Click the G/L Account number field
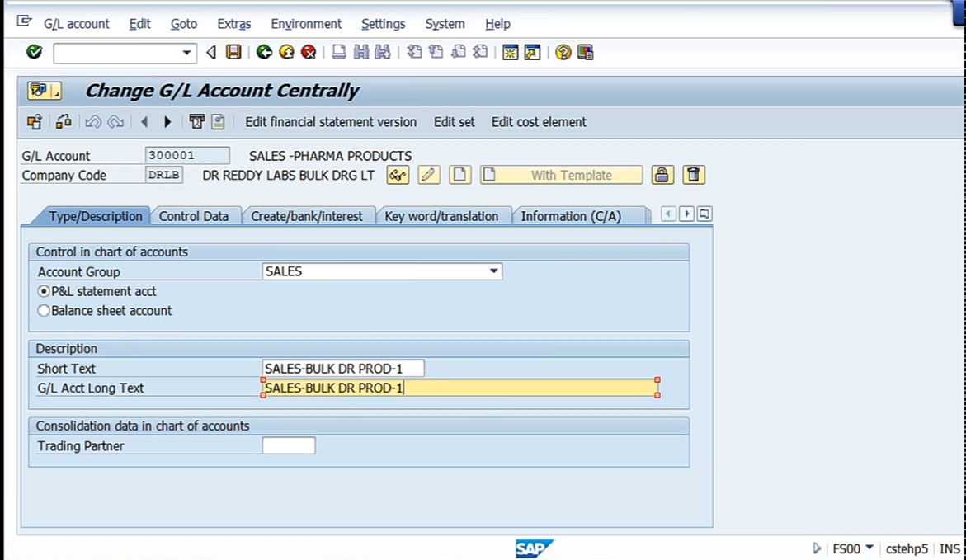This screenshot has width=966, height=560. tap(187, 155)
